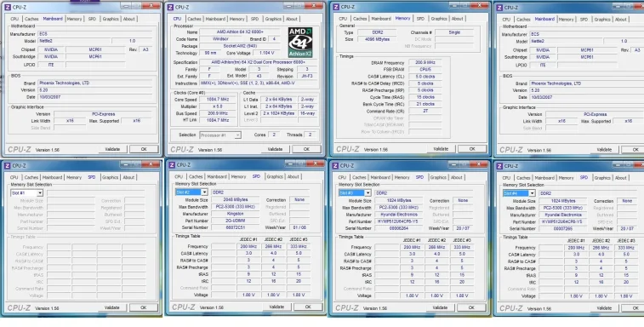Image resolution: width=644 pixels, height=327 pixels.
Task: Switch to the Caches tab in the Athlon processor window
Action: (194, 19)
